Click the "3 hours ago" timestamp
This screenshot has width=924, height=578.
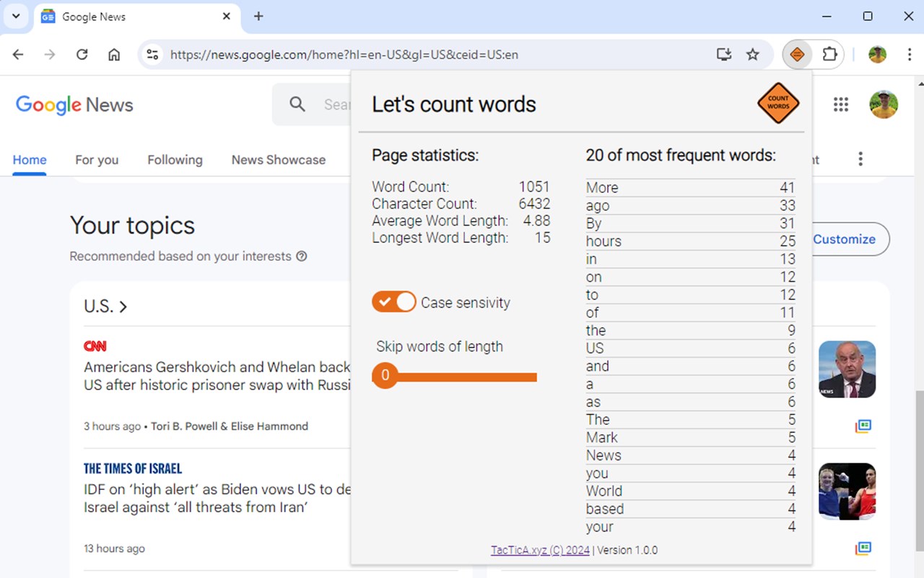(x=112, y=426)
